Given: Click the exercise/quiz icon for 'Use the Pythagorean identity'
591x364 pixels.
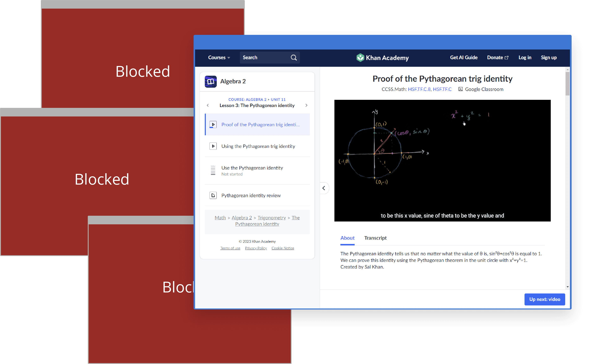Looking at the screenshot, I should pos(213,170).
